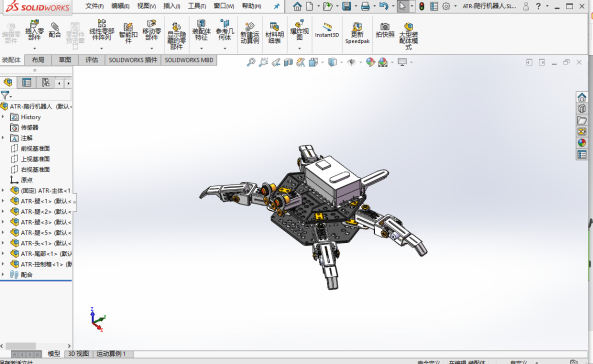Open the PropertyManager panel tab

[26, 82]
